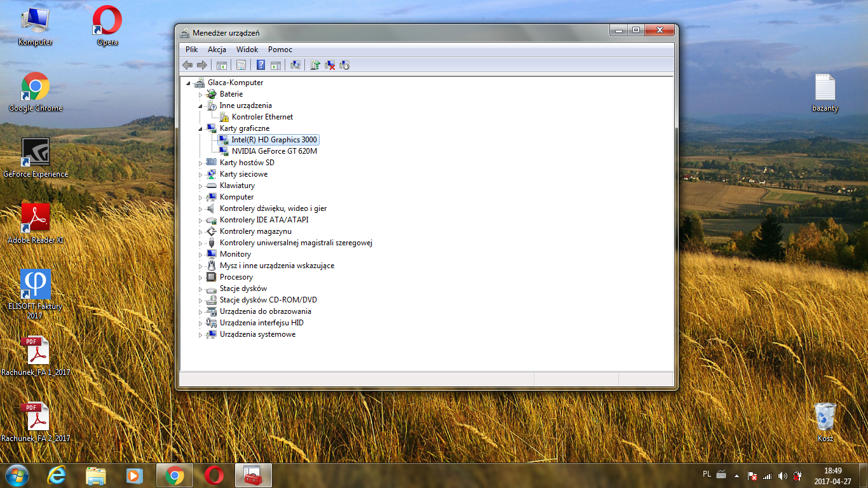
Task: Open the Opera desktop shortcut
Action: point(107,26)
